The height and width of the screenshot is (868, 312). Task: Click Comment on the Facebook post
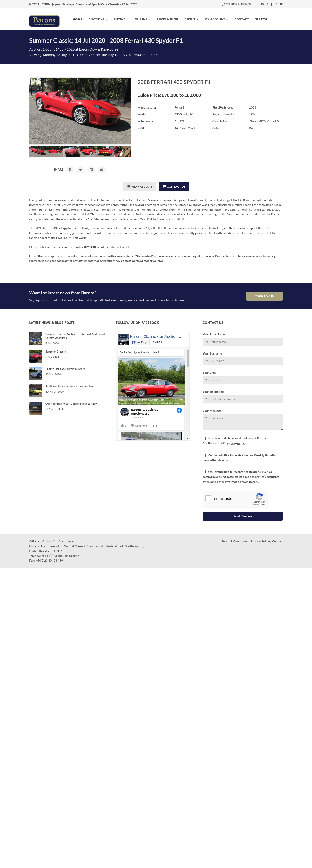139,426
